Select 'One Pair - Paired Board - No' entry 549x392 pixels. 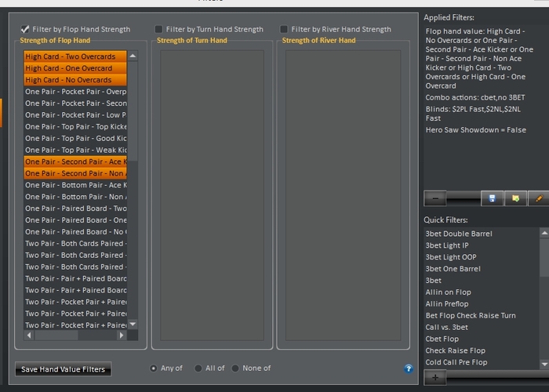[x=75, y=232]
